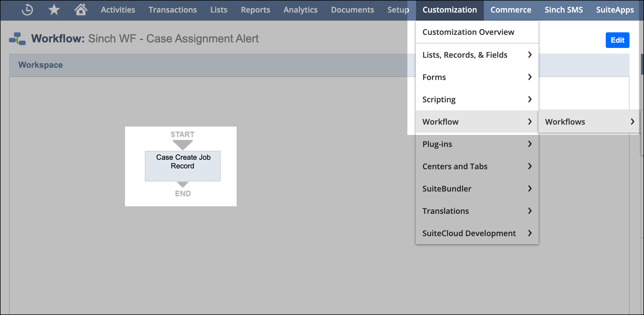The width and height of the screenshot is (644, 315).
Task: Select Workflows in the submenu
Action: pyautogui.click(x=588, y=122)
